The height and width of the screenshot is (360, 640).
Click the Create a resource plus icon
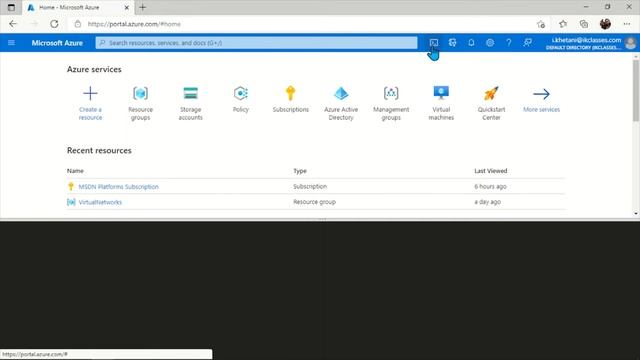(90, 93)
